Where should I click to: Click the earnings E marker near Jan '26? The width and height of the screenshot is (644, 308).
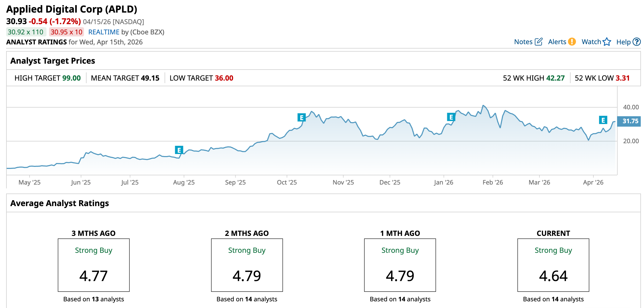(x=451, y=117)
